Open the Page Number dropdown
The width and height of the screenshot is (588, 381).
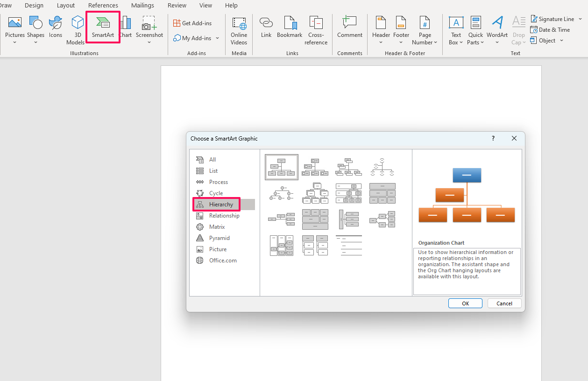pos(425,30)
